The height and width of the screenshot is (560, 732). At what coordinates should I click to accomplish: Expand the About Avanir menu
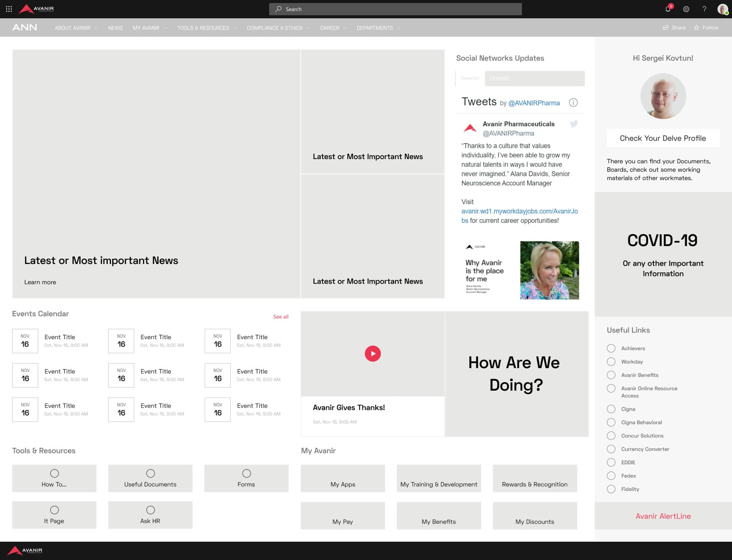coord(76,28)
